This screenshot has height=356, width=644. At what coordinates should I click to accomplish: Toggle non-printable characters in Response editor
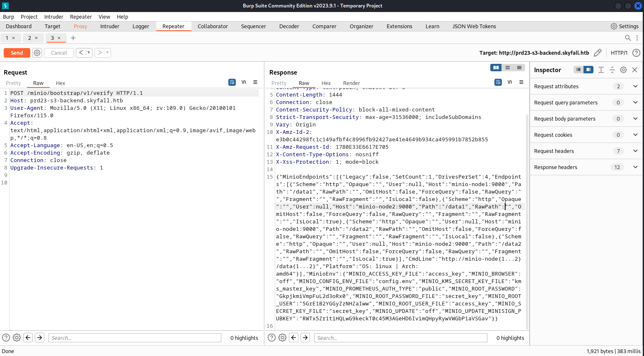click(510, 82)
